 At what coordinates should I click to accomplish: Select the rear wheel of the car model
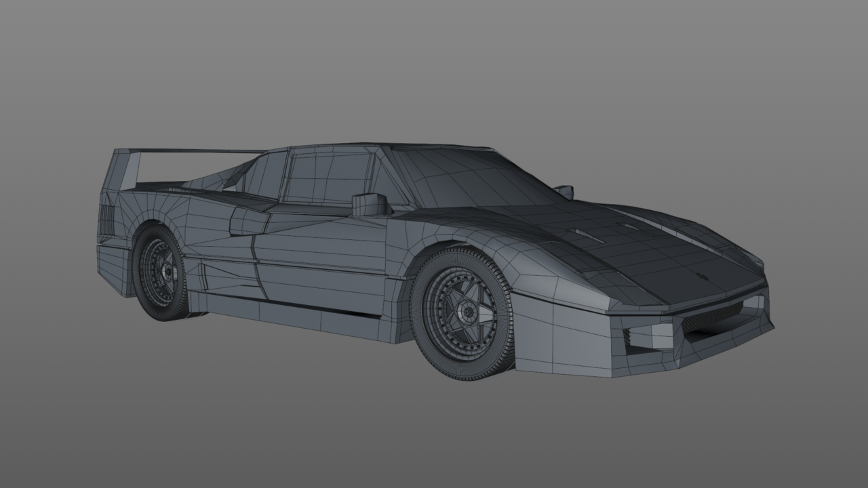161,272
